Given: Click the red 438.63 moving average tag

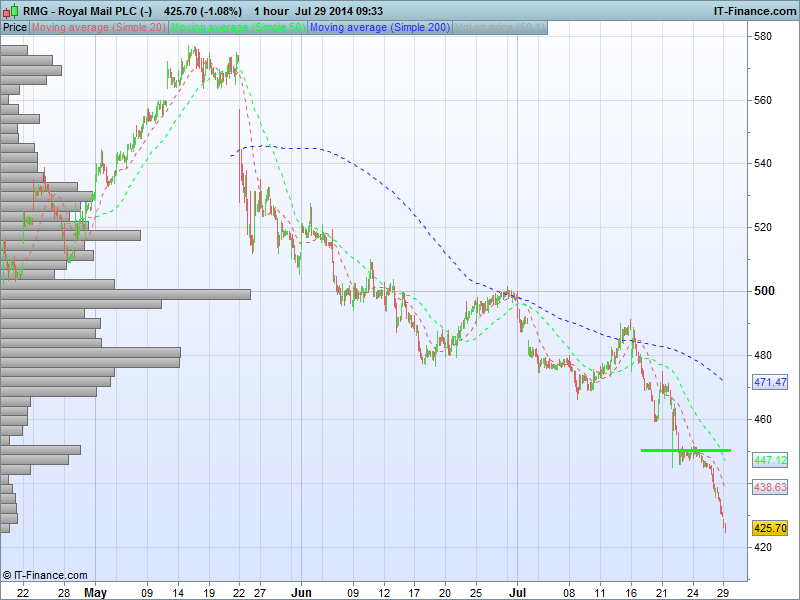Looking at the screenshot, I should coord(768,487).
